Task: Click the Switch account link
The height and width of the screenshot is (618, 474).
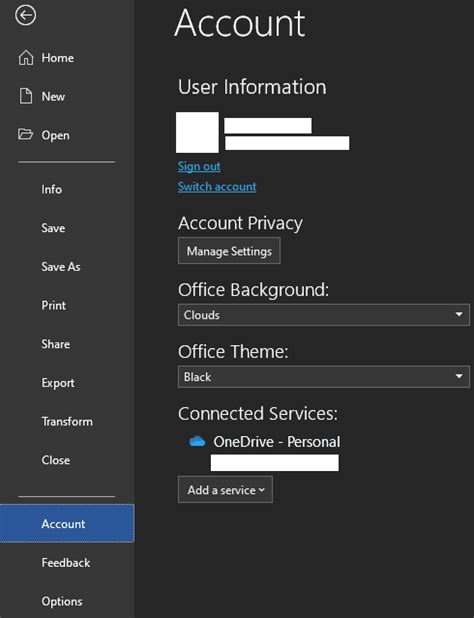Action: (217, 186)
